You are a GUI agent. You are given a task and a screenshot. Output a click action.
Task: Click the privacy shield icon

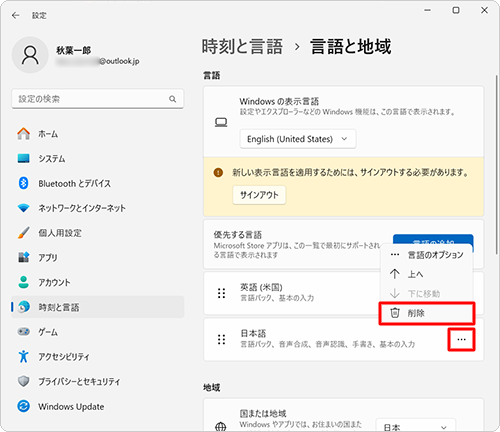point(23,381)
